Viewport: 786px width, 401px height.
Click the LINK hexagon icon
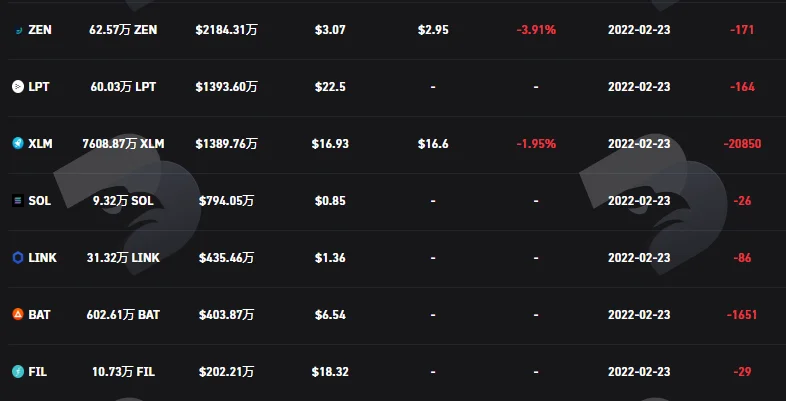18,258
